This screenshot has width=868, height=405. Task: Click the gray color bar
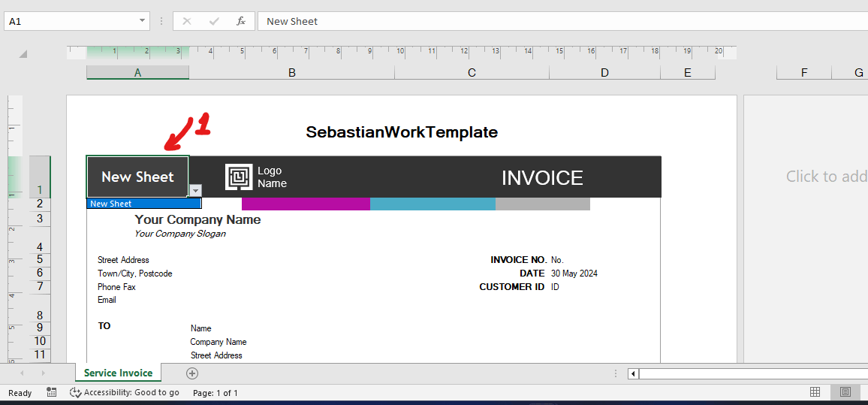pos(542,204)
